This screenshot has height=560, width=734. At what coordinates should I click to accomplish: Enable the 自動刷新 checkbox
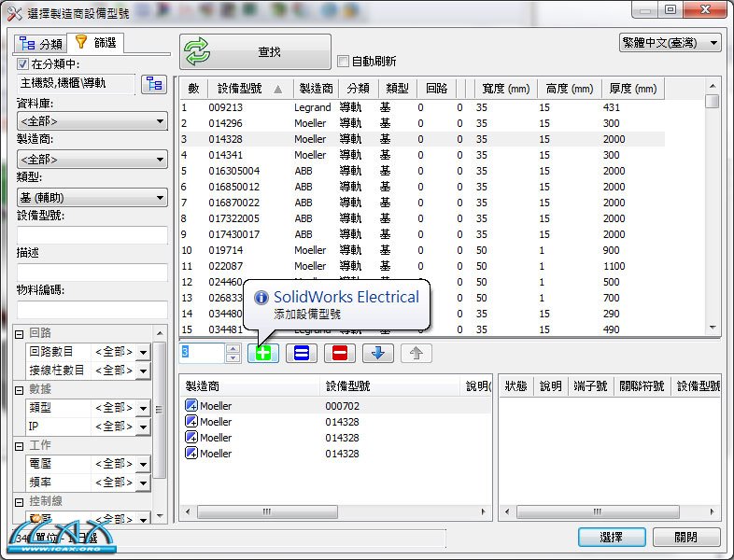[x=343, y=62]
